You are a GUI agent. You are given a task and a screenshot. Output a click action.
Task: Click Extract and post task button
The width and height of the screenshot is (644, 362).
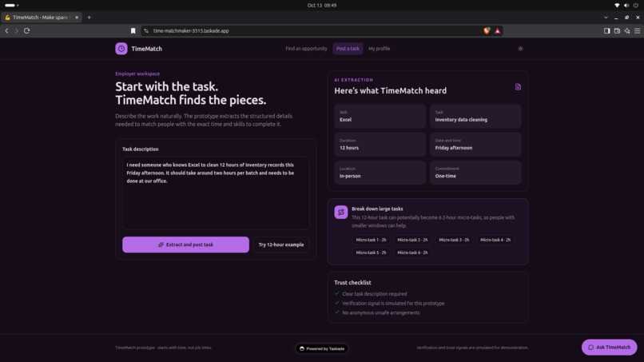(x=185, y=245)
